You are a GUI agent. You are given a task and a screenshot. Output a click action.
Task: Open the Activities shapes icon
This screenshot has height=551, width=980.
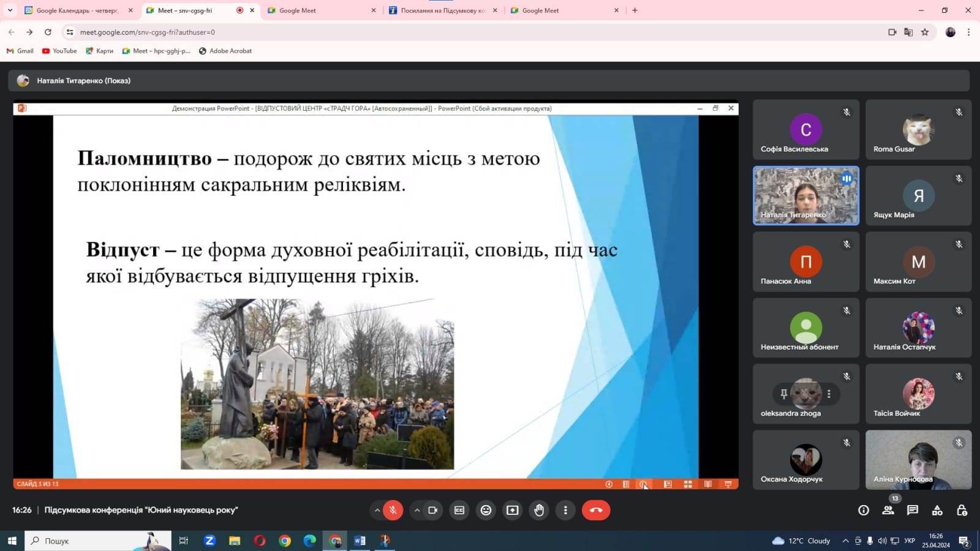pos(937,510)
